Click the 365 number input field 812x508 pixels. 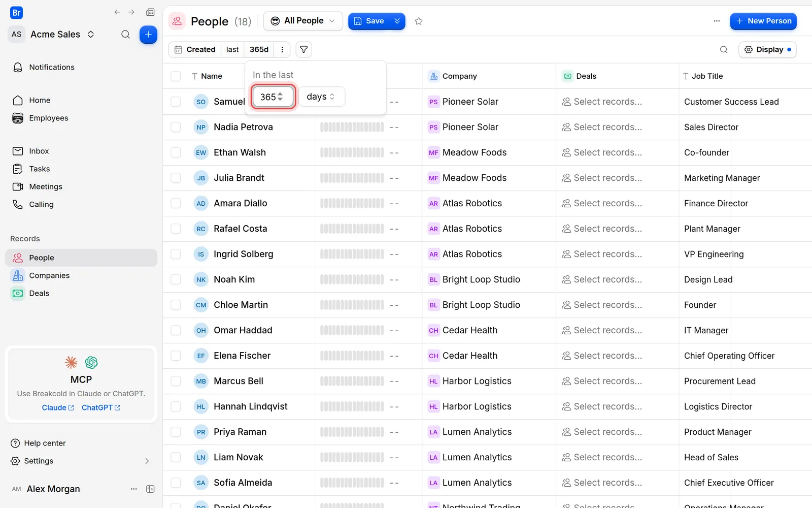click(273, 97)
